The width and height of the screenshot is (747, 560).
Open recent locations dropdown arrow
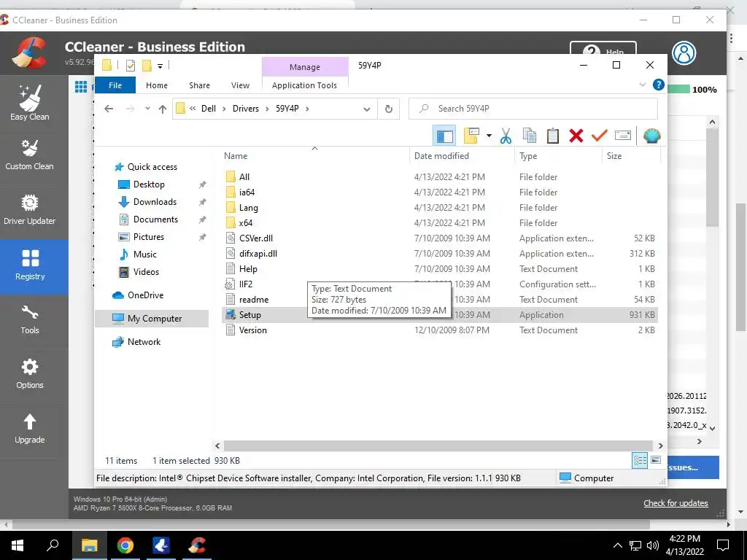pyautogui.click(x=147, y=109)
